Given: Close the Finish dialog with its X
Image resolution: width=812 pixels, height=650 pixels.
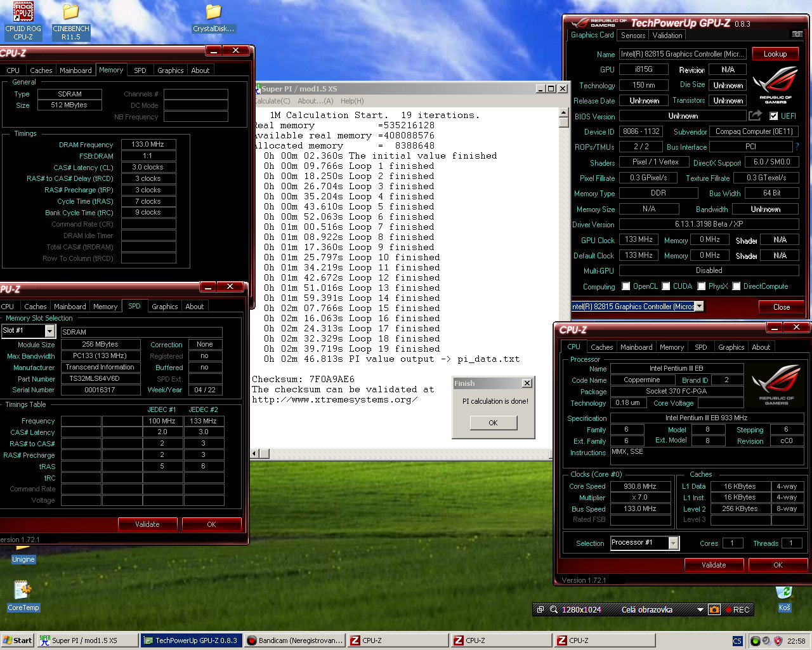Looking at the screenshot, I should coord(527,383).
